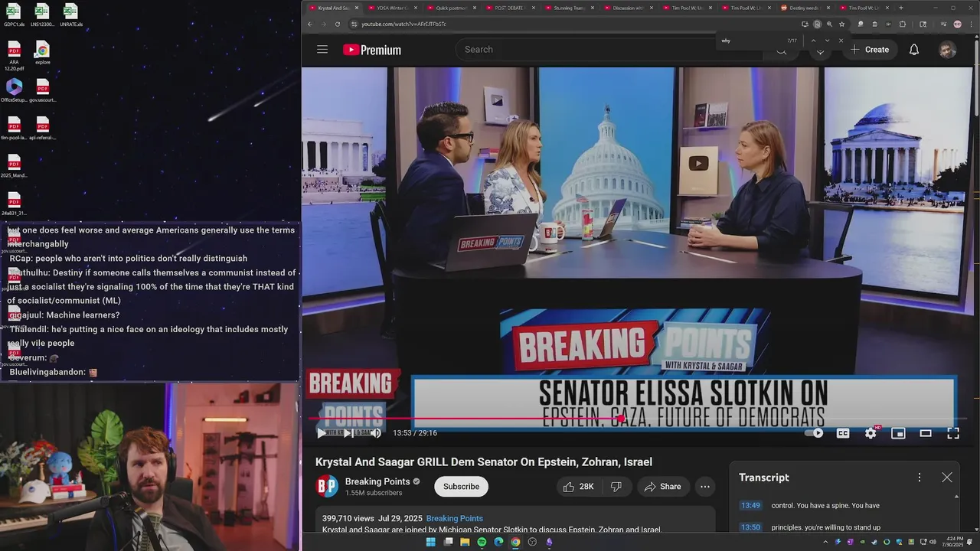The image size is (980, 551).
Task: Open tim-pool-la... PDF on desktop
Action: pyautogui.click(x=14, y=129)
